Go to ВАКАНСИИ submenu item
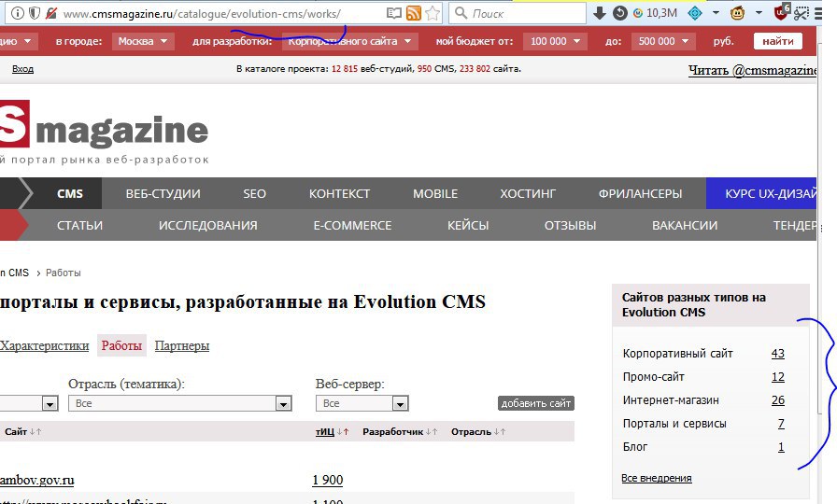The height and width of the screenshot is (504, 837). coord(685,225)
